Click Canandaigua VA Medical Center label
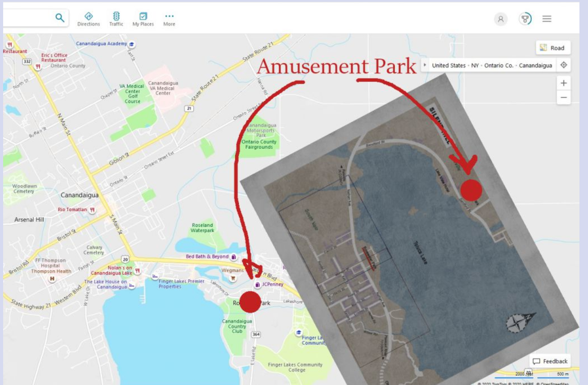 [163, 88]
